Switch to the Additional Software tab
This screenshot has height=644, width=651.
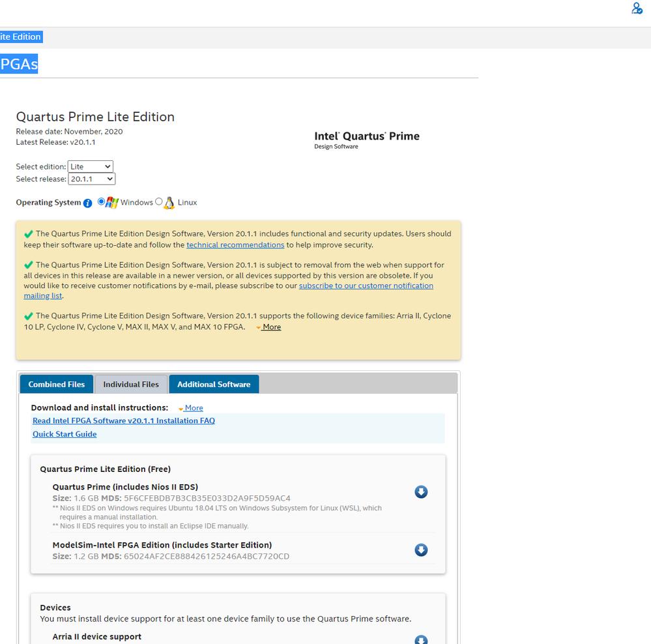(x=214, y=385)
